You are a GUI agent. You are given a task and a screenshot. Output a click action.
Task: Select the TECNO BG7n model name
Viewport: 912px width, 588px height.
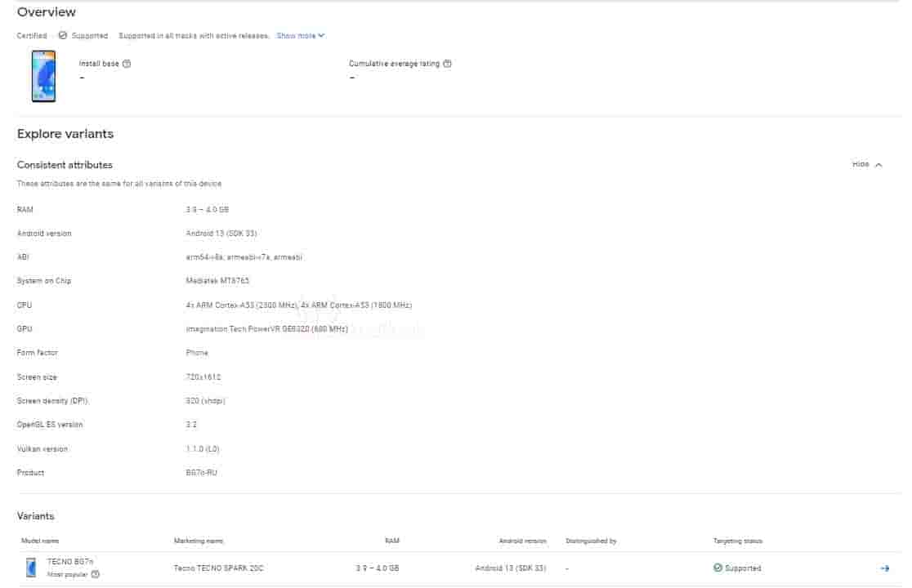(71, 563)
